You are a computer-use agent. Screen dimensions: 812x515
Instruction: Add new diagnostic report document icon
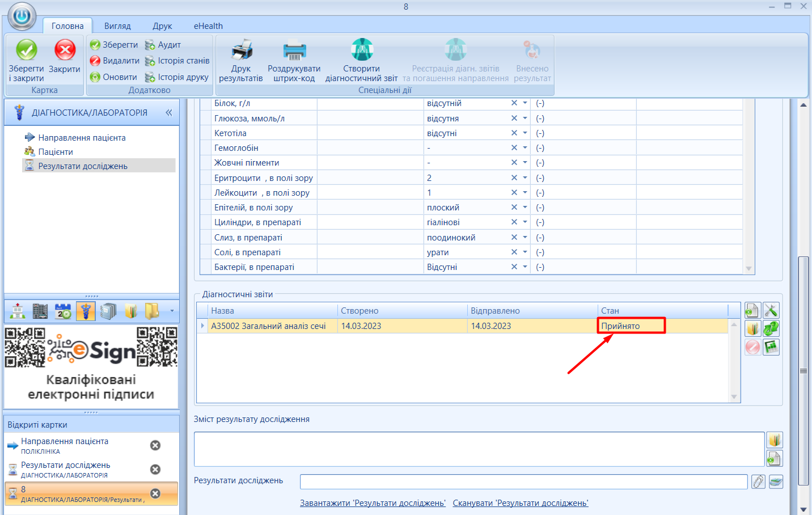(x=752, y=310)
